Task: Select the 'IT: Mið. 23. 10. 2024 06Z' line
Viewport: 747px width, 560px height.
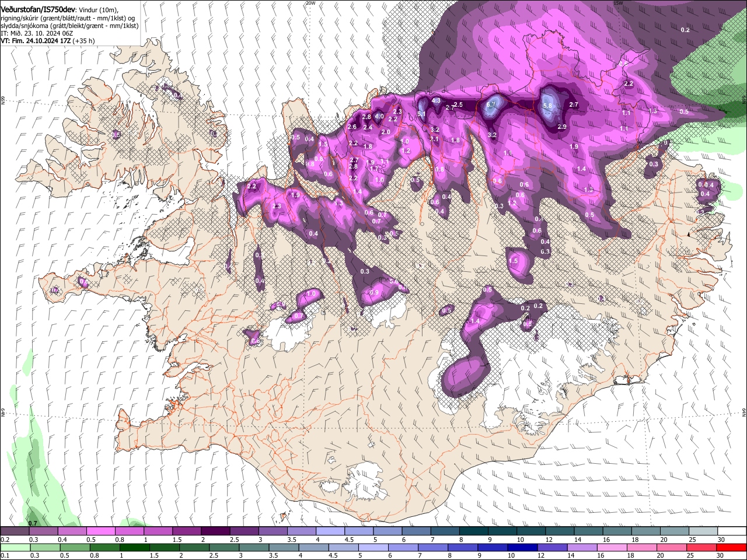Action: pos(37,34)
